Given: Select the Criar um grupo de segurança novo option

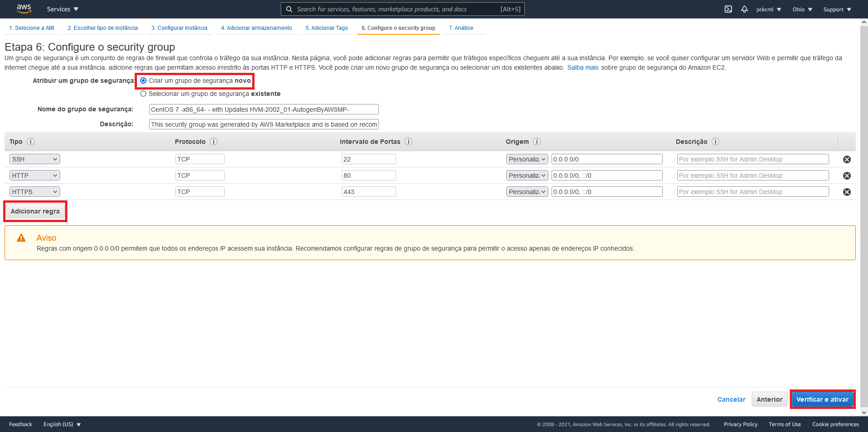Looking at the screenshot, I should [143, 80].
